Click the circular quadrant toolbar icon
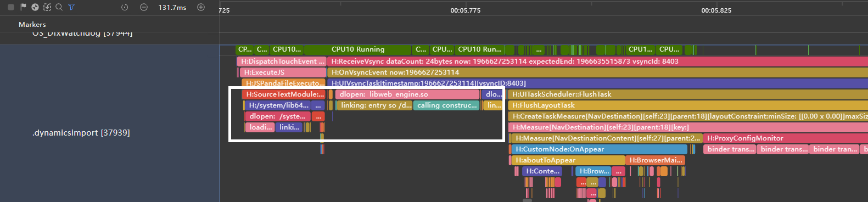 point(35,7)
